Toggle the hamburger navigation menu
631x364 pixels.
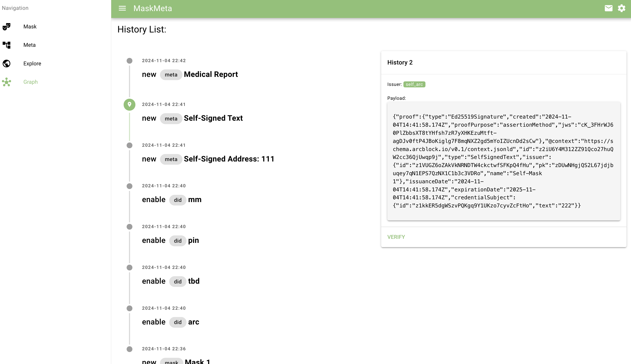tap(122, 8)
